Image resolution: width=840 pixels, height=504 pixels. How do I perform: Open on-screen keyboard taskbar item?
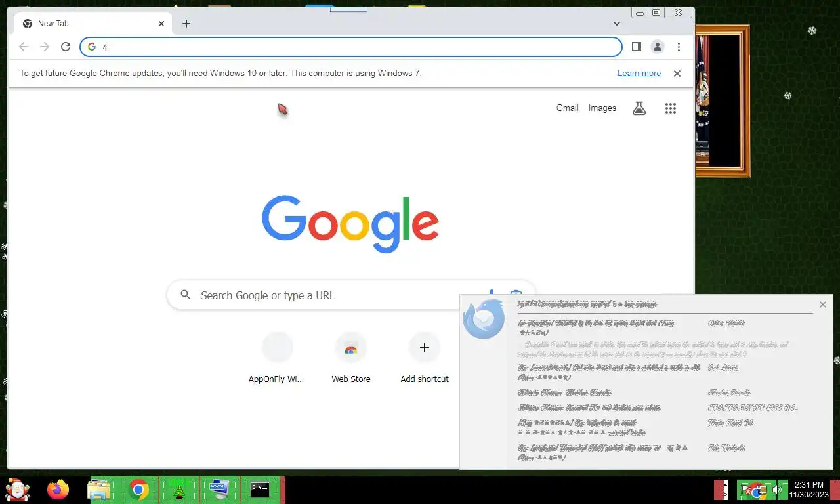click(x=219, y=490)
